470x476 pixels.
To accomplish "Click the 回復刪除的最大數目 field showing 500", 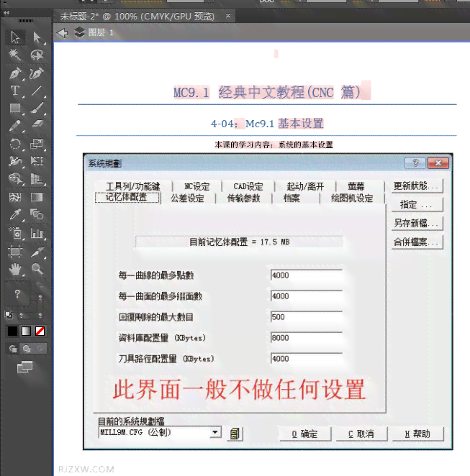I will point(306,317).
